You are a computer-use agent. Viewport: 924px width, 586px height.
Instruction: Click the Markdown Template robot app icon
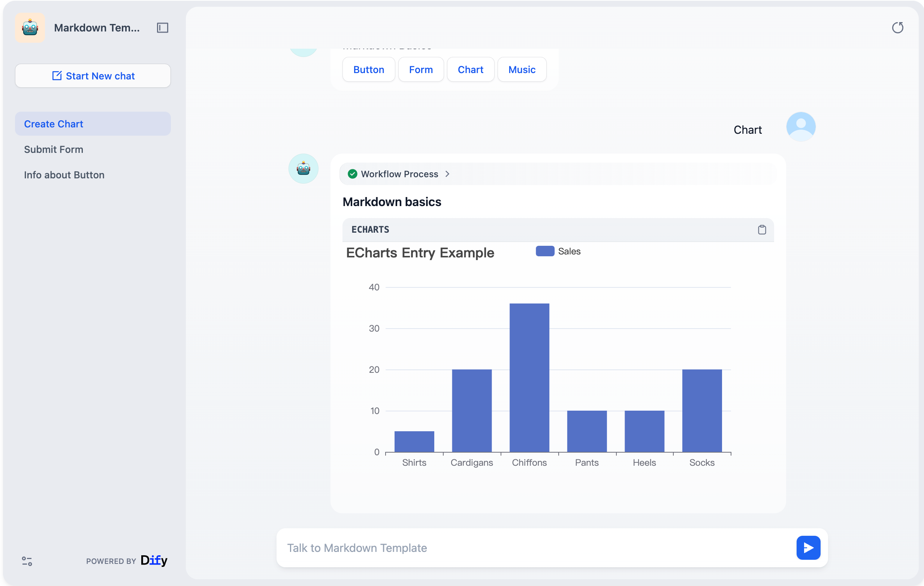point(30,28)
